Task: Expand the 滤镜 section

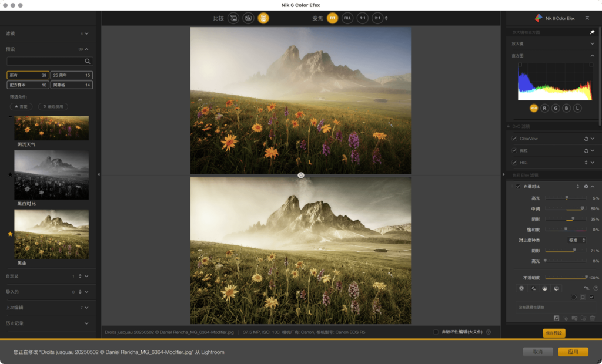Action: pyautogui.click(x=86, y=33)
